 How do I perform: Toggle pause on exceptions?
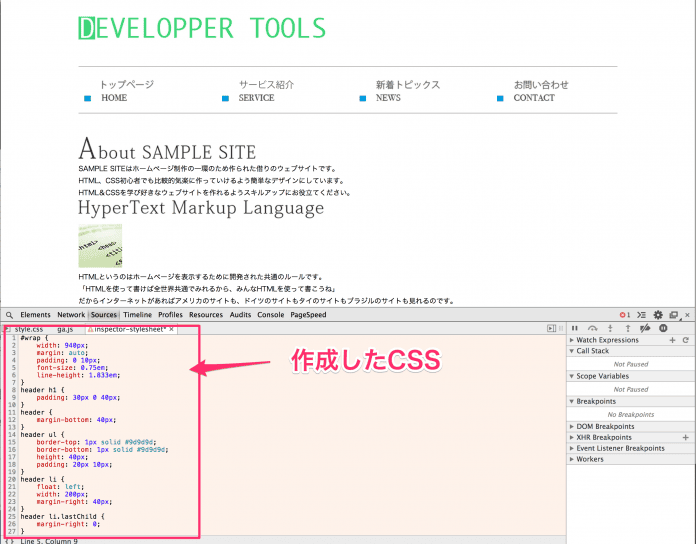point(663,328)
